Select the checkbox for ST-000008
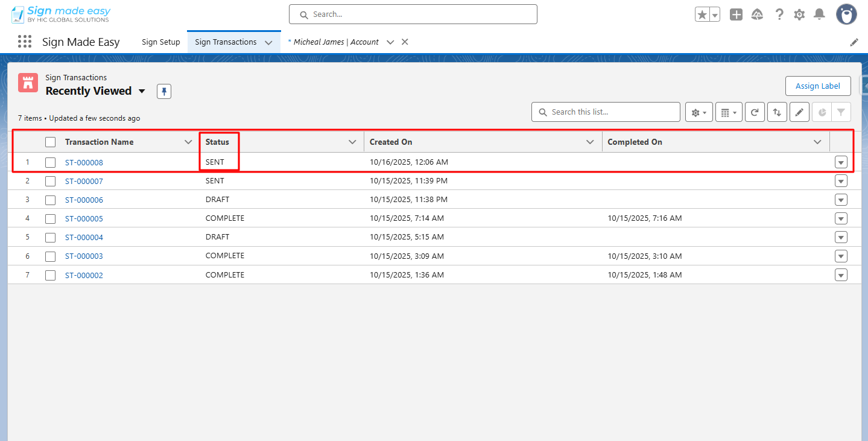This screenshot has width=868, height=441. pyautogui.click(x=51, y=162)
